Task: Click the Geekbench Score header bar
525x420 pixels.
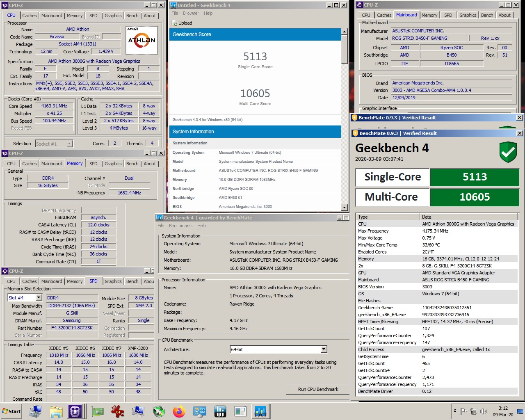Action: [x=255, y=34]
